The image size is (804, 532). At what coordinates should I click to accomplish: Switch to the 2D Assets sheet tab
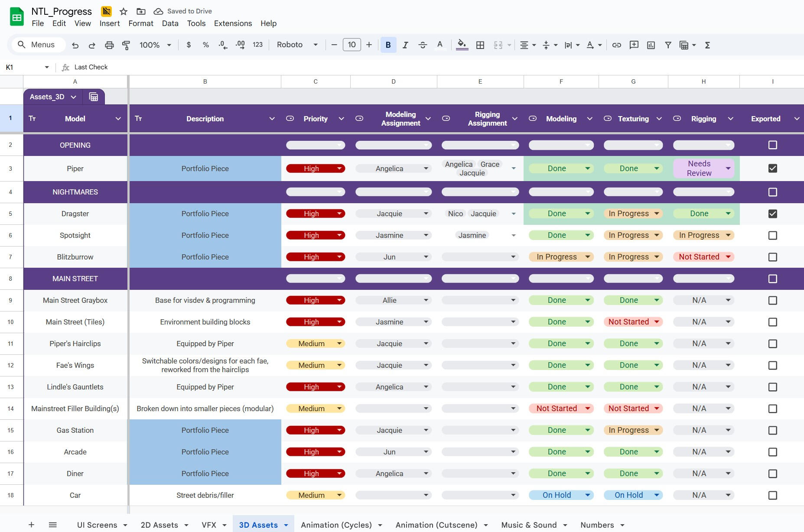tap(159, 525)
